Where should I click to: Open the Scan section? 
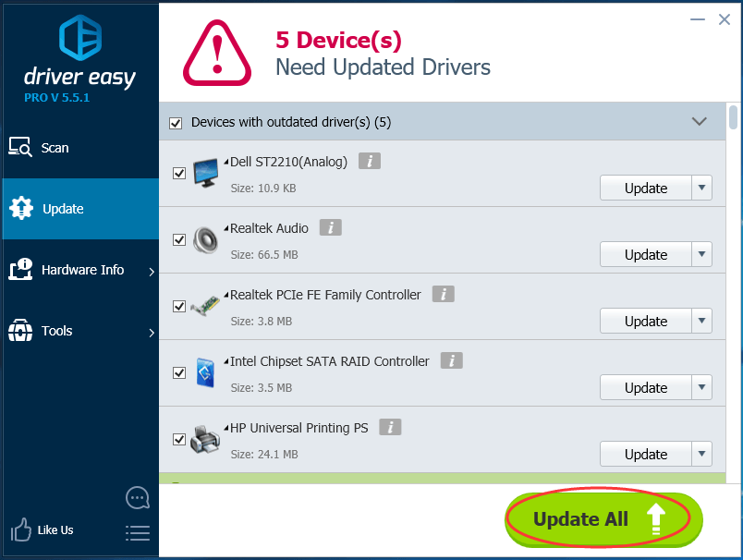80,148
